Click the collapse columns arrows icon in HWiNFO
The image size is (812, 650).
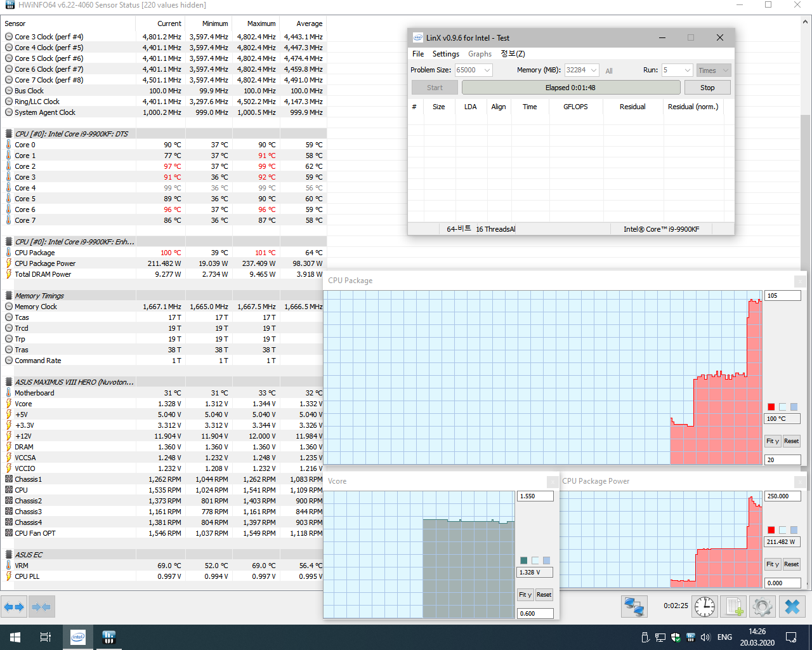[41, 607]
